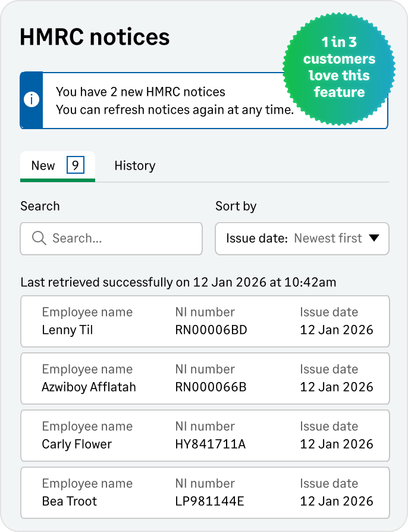Image resolution: width=408 pixels, height=532 pixels.
Task: Open the Issue date sort dropdown
Action: click(x=302, y=239)
